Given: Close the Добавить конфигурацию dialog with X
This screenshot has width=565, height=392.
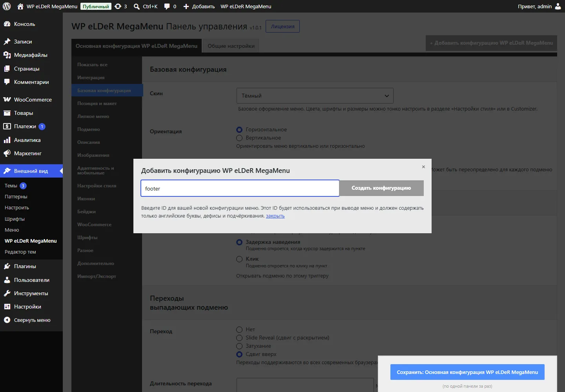Looking at the screenshot, I should [423, 167].
